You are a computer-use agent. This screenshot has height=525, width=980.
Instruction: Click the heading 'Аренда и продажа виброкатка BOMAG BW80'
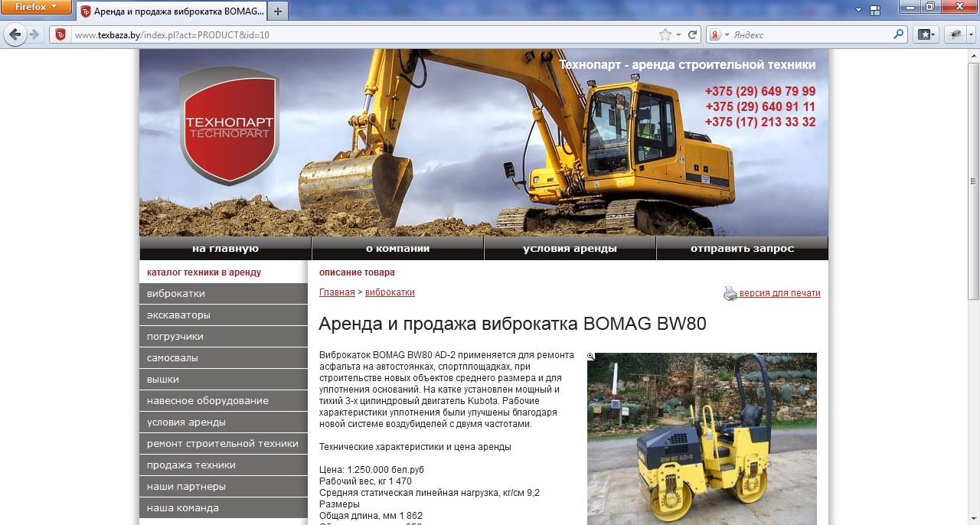point(512,324)
